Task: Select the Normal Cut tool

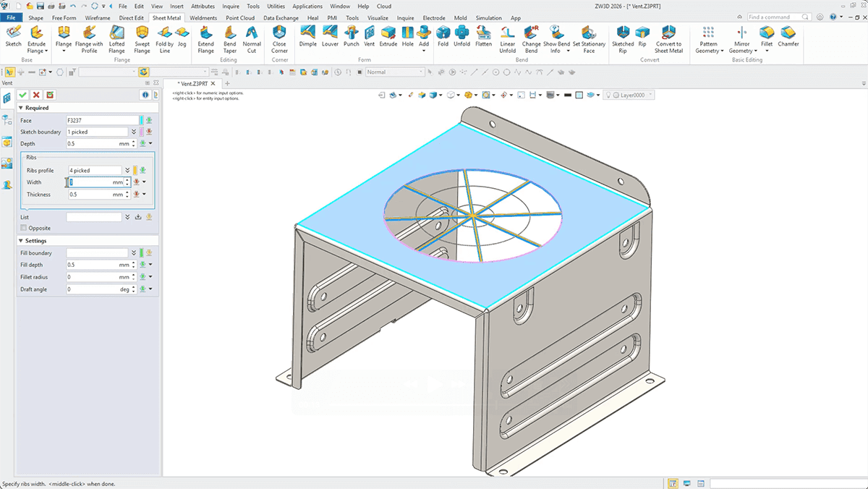Action: [252, 36]
